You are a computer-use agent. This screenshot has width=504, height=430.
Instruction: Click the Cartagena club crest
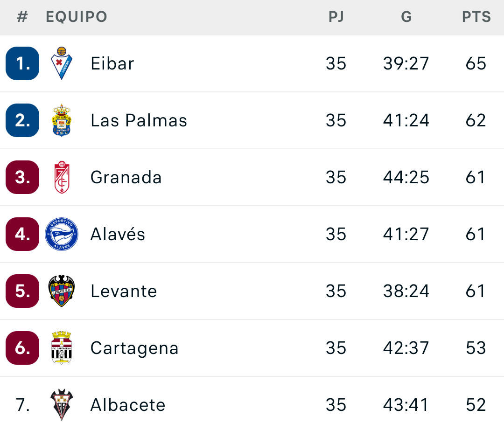click(x=61, y=348)
